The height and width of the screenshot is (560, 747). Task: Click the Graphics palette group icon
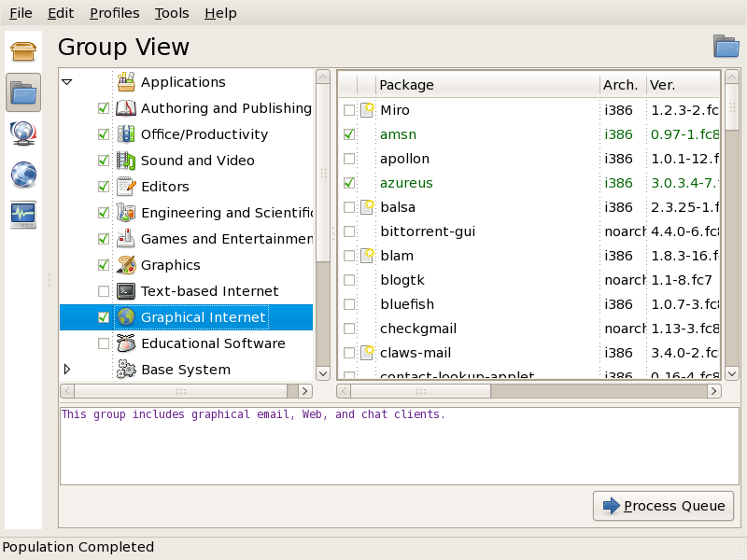coord(126,265)
